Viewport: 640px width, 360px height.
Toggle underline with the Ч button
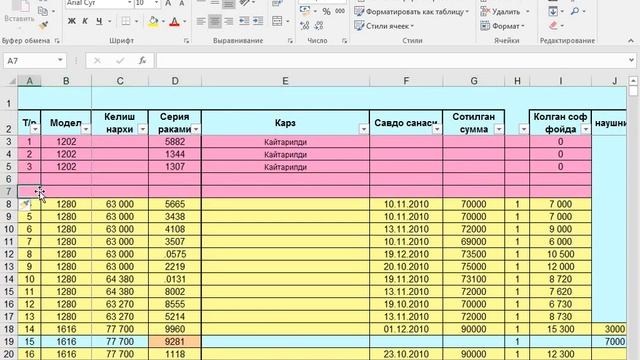(x=99, y=21)
